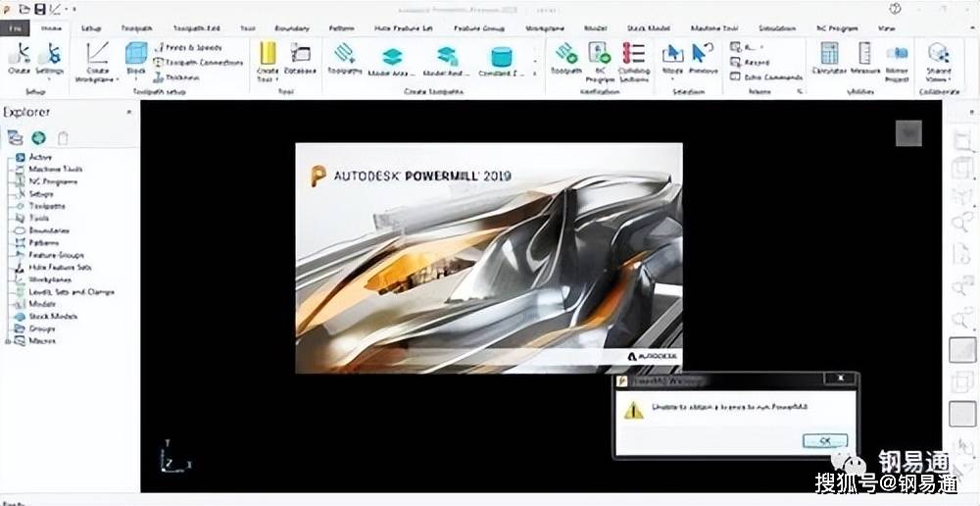Select the Active item in Explorer
Image resolution: width=980 pixels, height=506 pixels.
coord(33,157)
